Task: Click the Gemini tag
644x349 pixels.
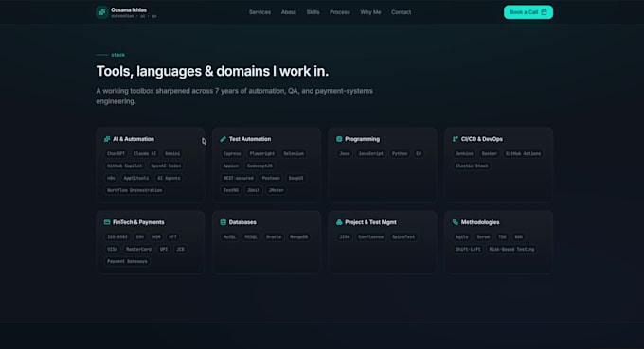Action: (x=172, y=154)
